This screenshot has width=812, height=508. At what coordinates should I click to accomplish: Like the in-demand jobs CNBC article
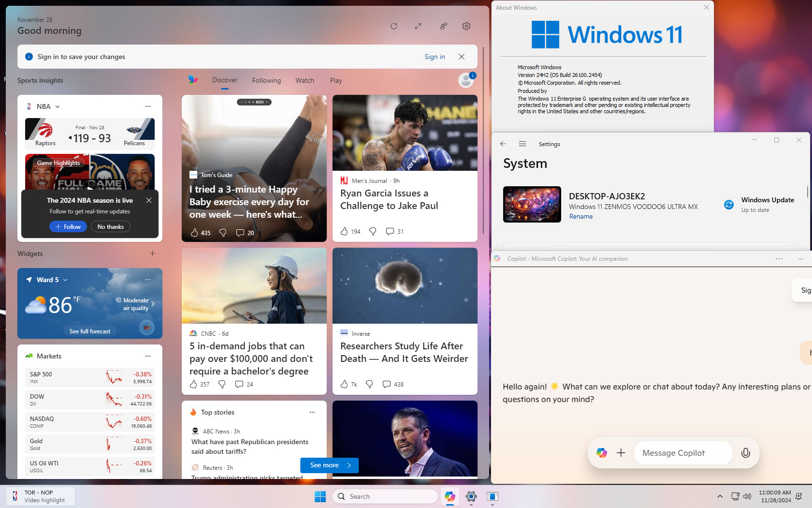click(193, 384)
